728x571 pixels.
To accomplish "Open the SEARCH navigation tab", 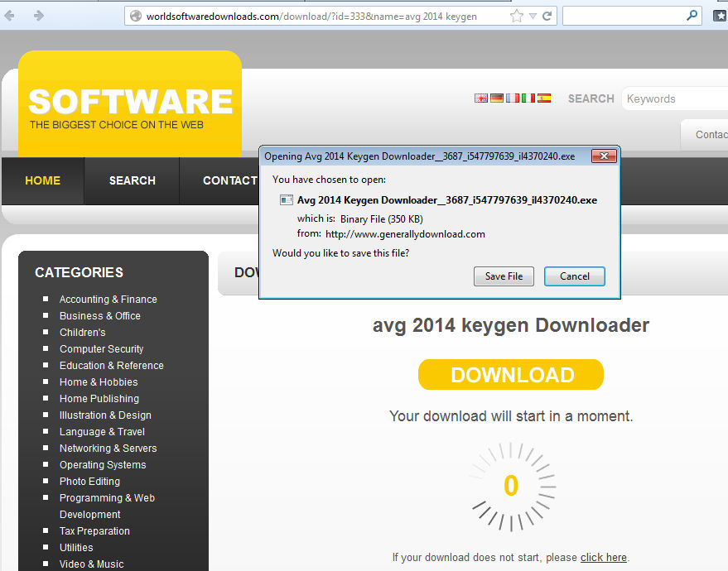I will pyautogui.click(x=133, y=180).
